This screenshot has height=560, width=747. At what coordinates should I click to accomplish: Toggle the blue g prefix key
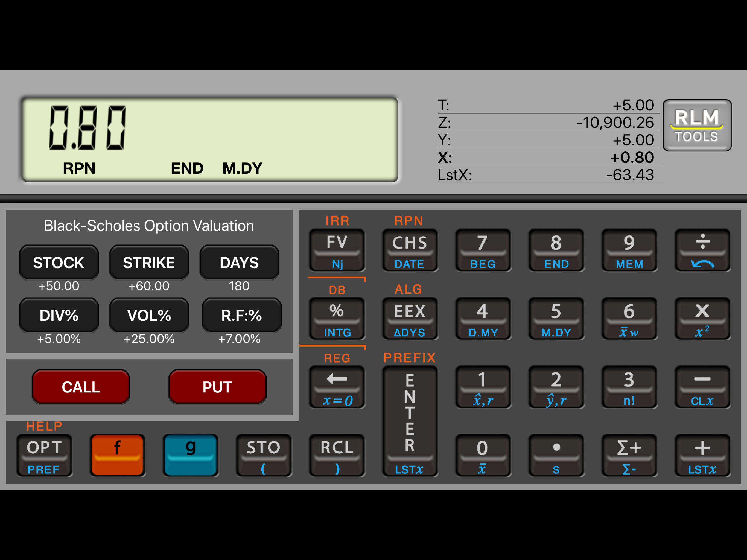click(191, 455)
